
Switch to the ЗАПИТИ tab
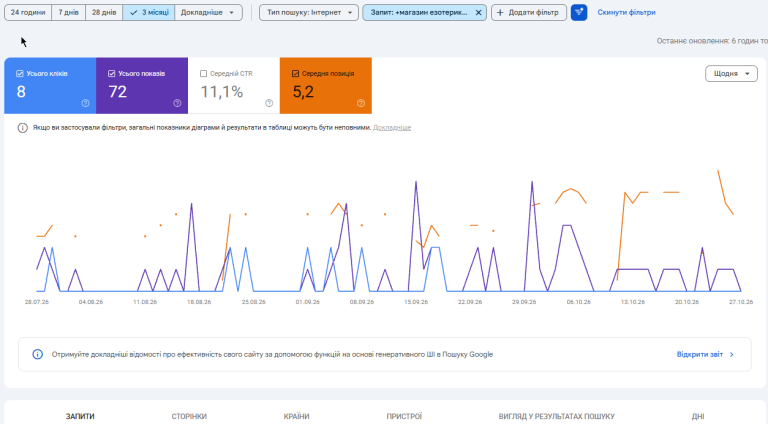(x=80, y=416)
